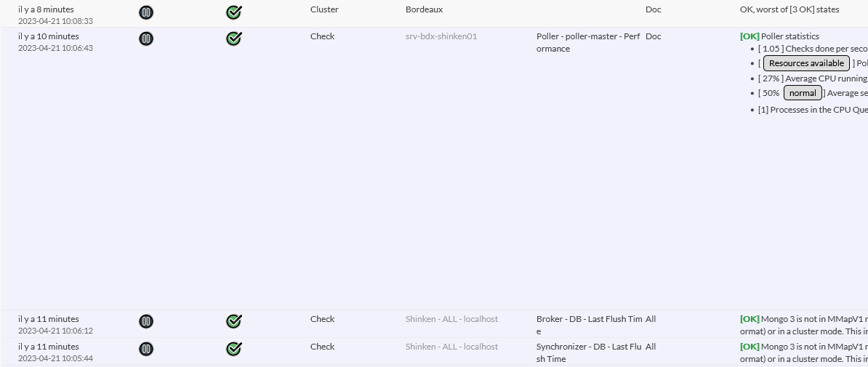The image size is (868, 367).
Task: Click the green OK checkmark for the Poller check
Action: pyautogui.click(x=234, y=39)
